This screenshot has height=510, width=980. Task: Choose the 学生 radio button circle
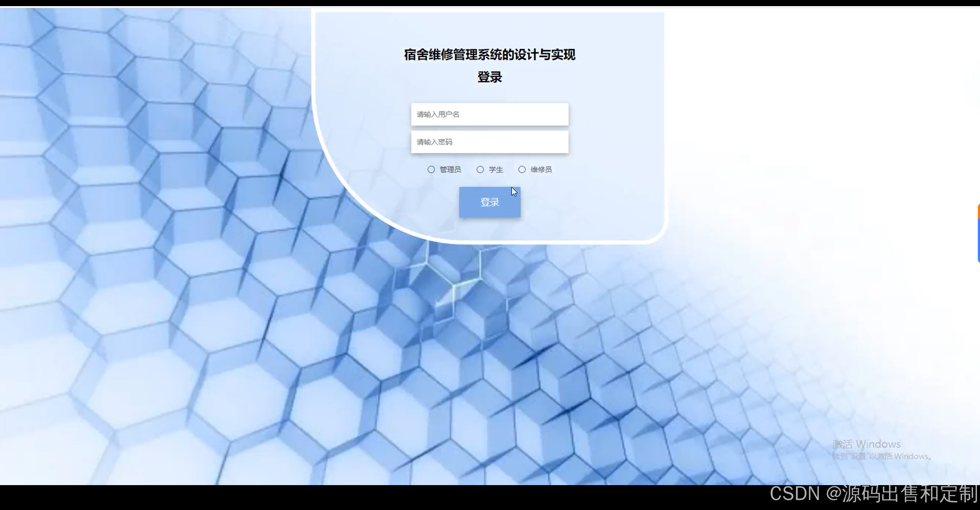pyautogui.click(x=480, y=170)
